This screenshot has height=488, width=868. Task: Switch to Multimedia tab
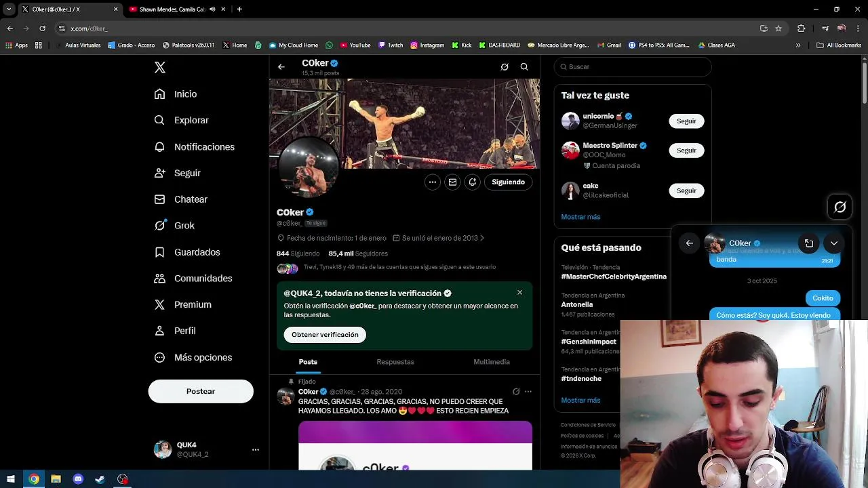click(x=492, y=362)
